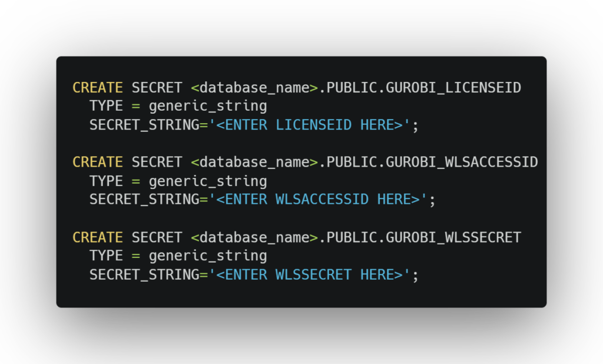Click the second CREATE keyword
This screenshot has height=364, width=603.
(98, 163)
